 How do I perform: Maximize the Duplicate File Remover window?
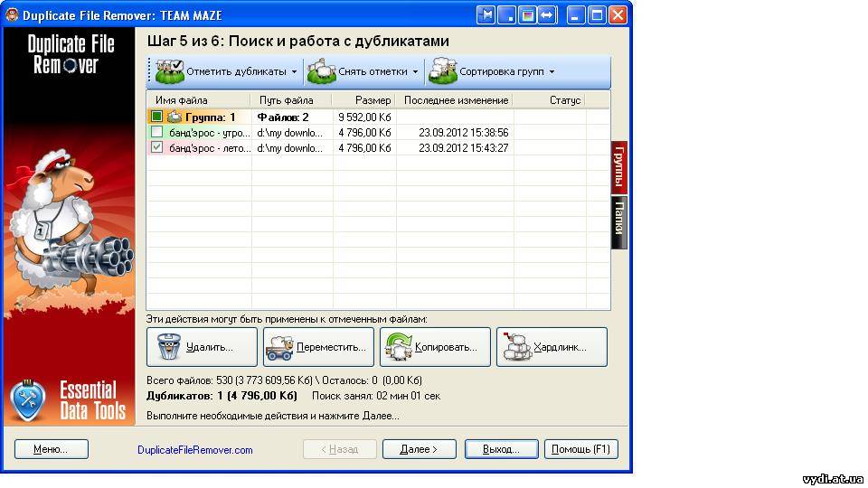597,15
